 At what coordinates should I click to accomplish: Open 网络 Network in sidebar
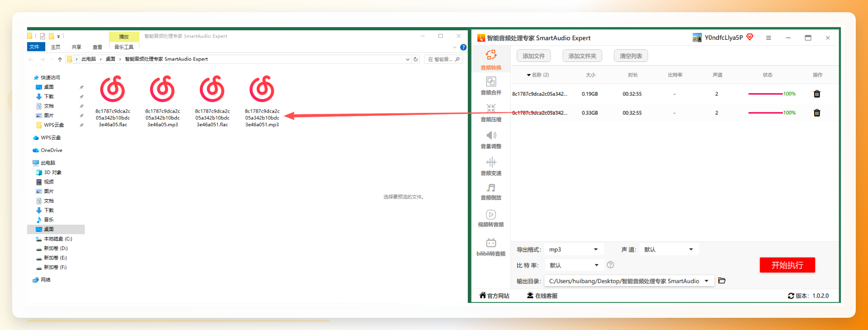click(x=42, y=280)
